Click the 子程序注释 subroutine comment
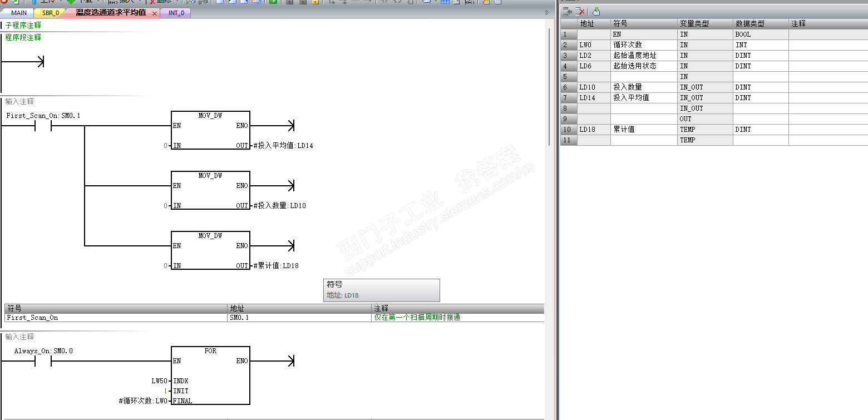The width and height of the screenshot is (868, 420). 23,26
